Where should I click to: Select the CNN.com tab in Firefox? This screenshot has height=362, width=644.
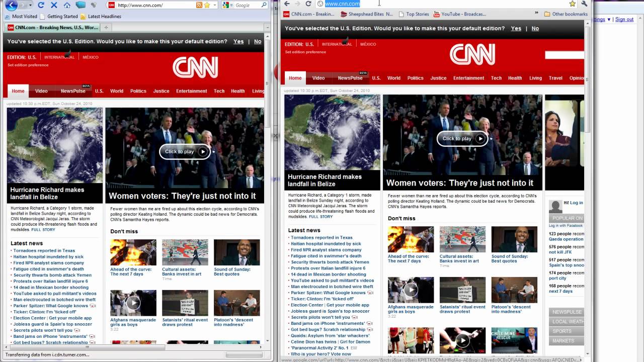pos(52,28)
